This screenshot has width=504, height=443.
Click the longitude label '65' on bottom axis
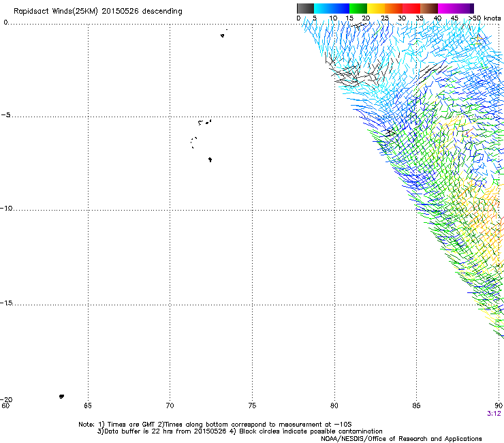tap(88, 406)
